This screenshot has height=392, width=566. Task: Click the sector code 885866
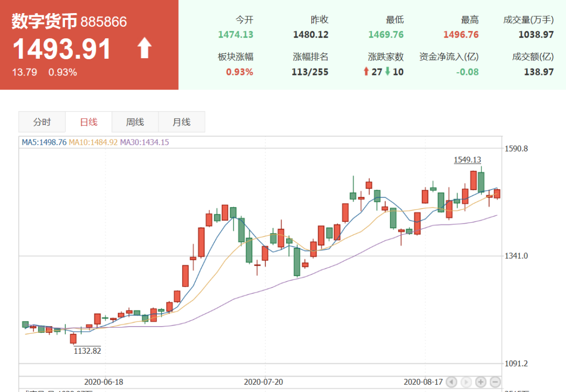[104, 22]
